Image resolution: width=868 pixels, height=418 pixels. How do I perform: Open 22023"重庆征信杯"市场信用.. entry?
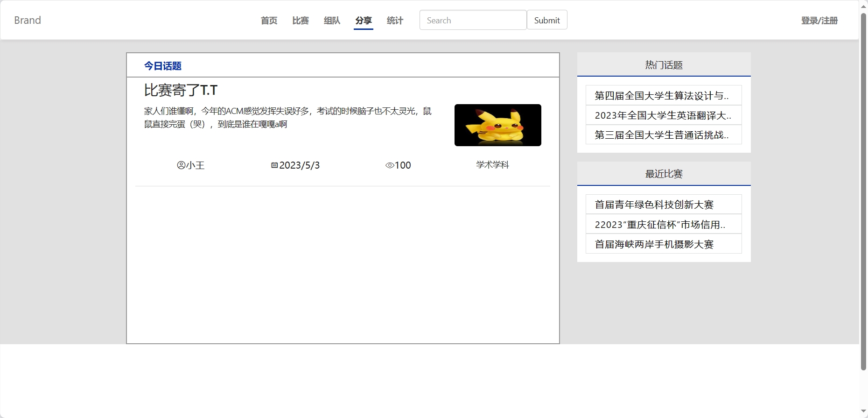[x=664, y=224]
